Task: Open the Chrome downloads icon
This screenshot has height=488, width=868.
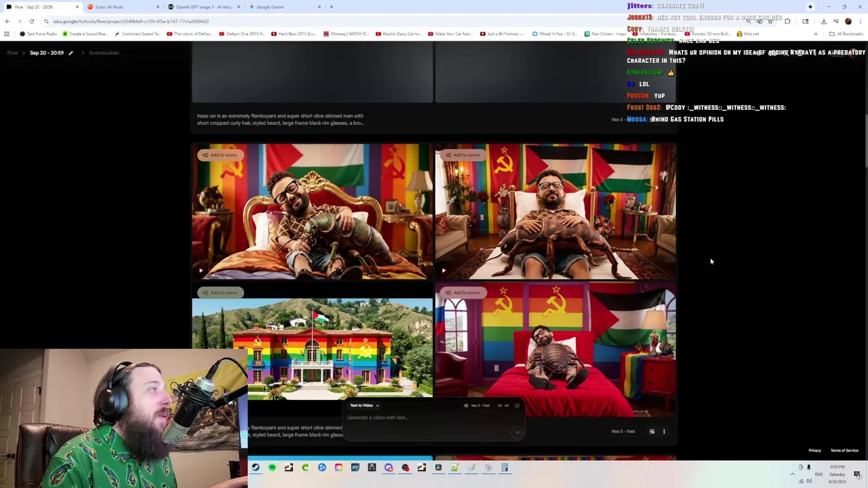Action: click(823, 21)
